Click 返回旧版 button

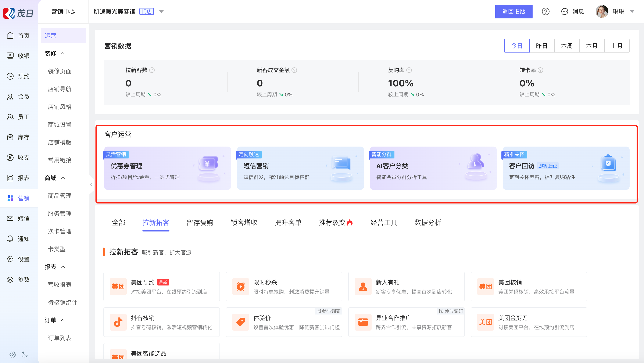(514, 11)
